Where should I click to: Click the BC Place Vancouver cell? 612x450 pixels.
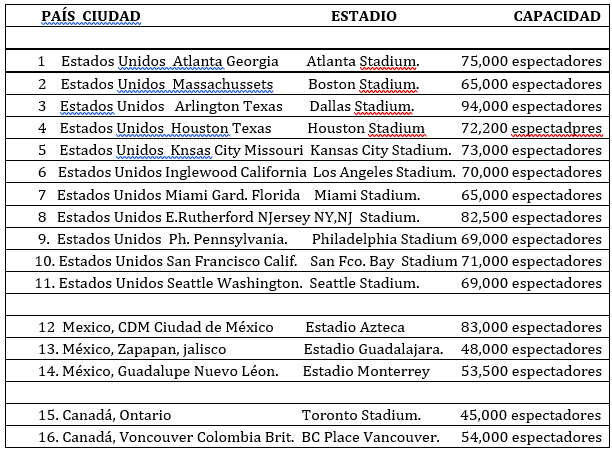click(x=370, y=437)
